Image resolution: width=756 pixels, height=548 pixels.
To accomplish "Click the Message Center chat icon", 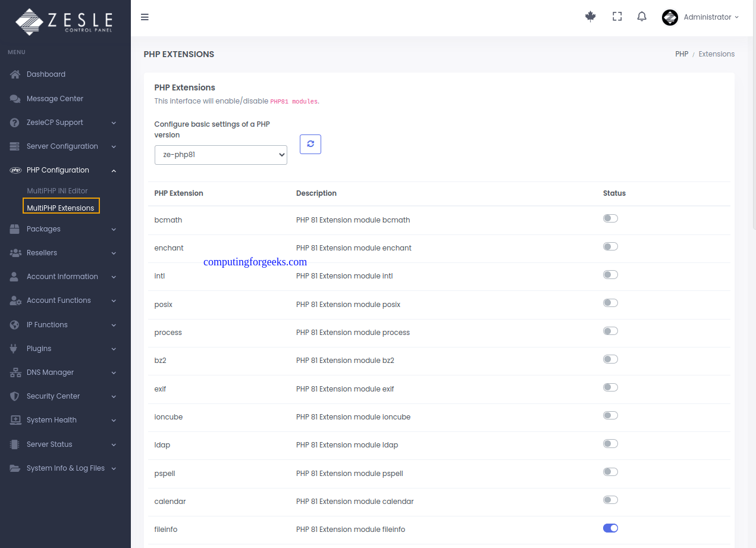I will click(x=15, y=99).
